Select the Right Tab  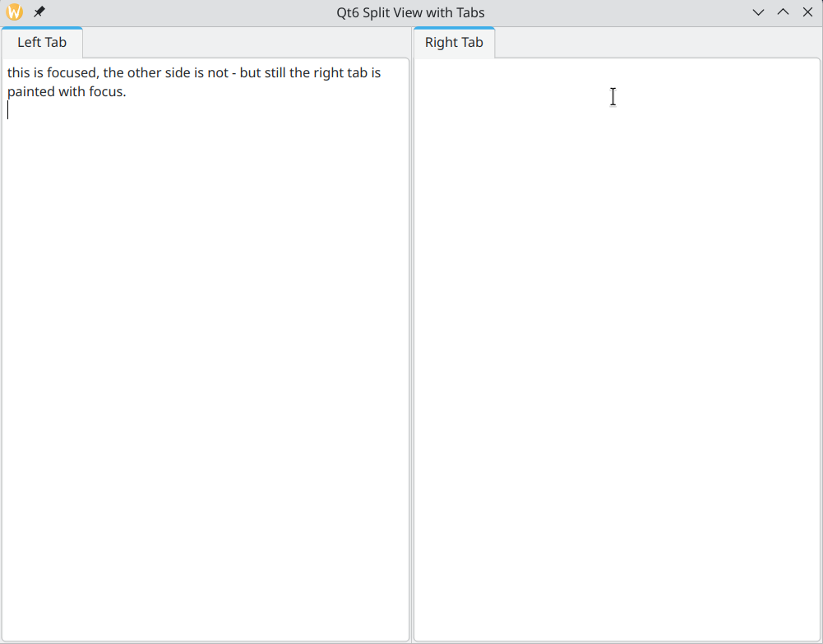pos(454,43)
